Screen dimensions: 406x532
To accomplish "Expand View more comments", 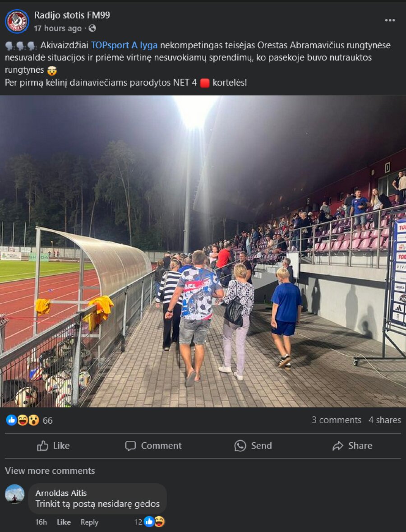I will pyautogui.click(x=50, y=471).
